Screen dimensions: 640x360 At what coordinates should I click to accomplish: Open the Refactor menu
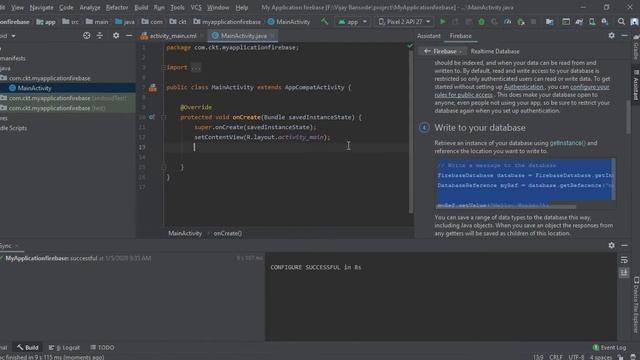[x=117, y=7]
